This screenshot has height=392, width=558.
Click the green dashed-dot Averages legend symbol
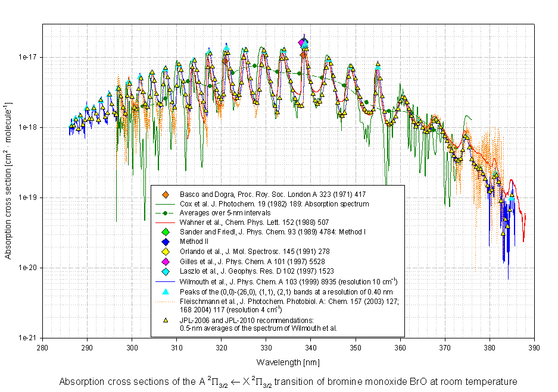point(166,213)
